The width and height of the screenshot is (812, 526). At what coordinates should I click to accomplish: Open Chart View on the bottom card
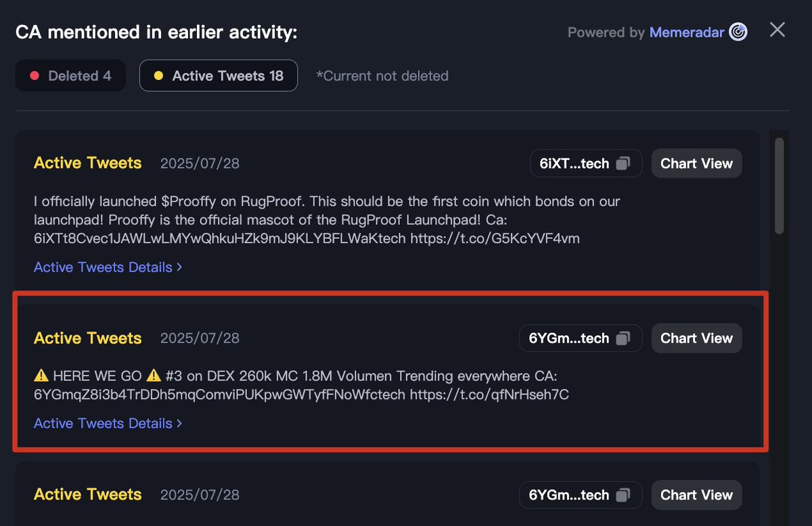tap(696, 495)
